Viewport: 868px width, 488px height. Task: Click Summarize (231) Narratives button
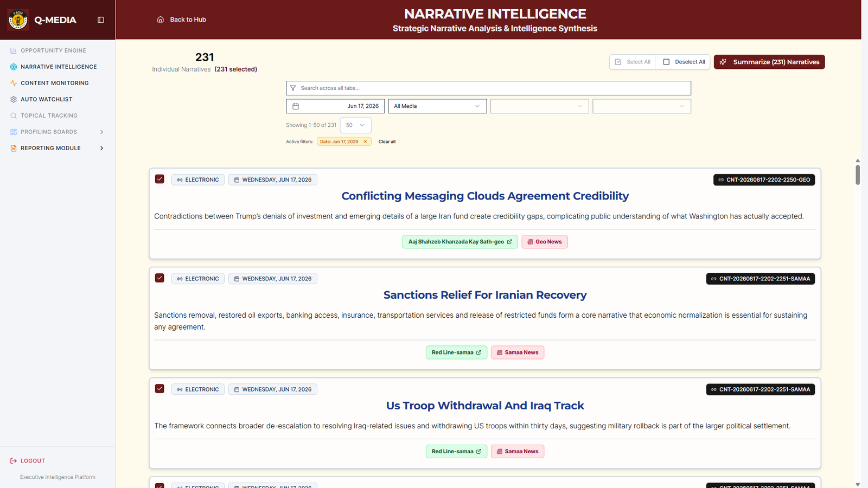[x=769, y=62]
